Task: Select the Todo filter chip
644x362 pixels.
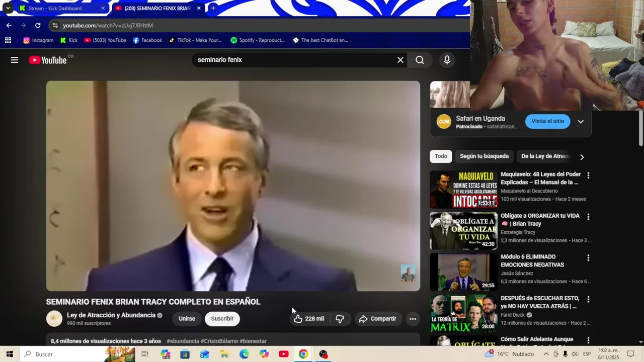Action: pos(441,156)
